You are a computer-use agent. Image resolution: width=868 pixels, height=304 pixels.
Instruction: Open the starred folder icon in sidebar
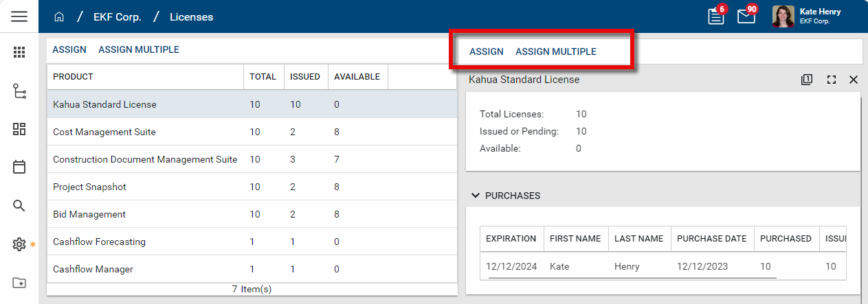tap(19, 283)
